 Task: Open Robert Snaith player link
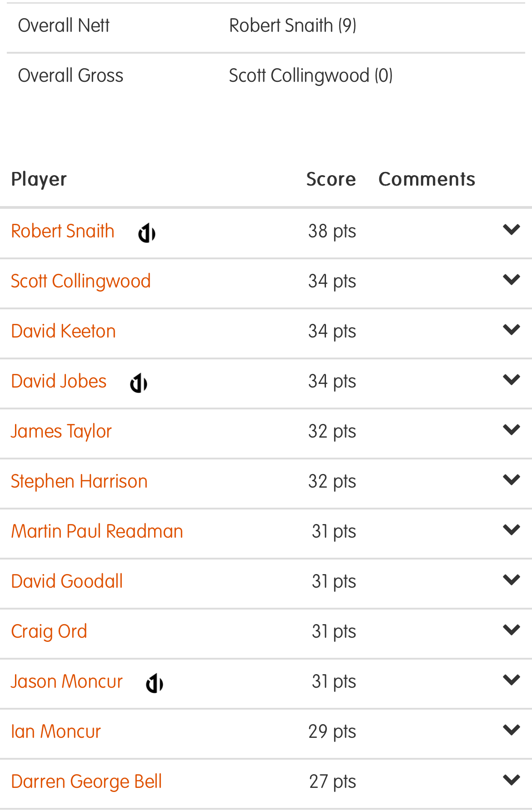(63, 231)
